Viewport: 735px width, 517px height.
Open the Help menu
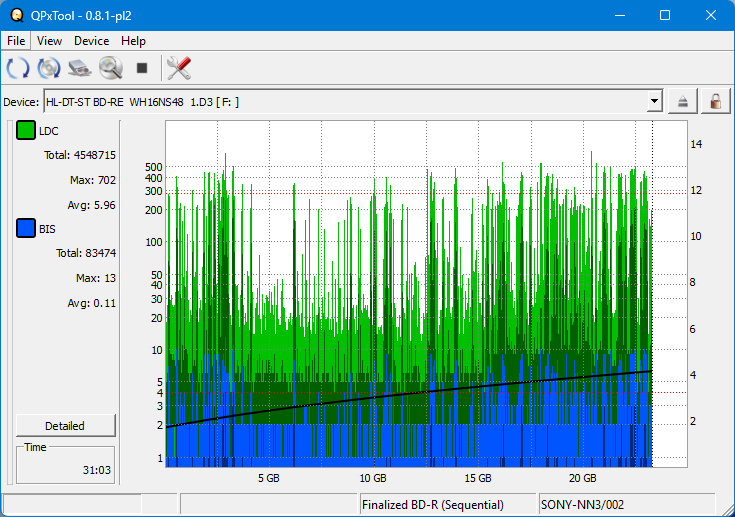point(133,41)
